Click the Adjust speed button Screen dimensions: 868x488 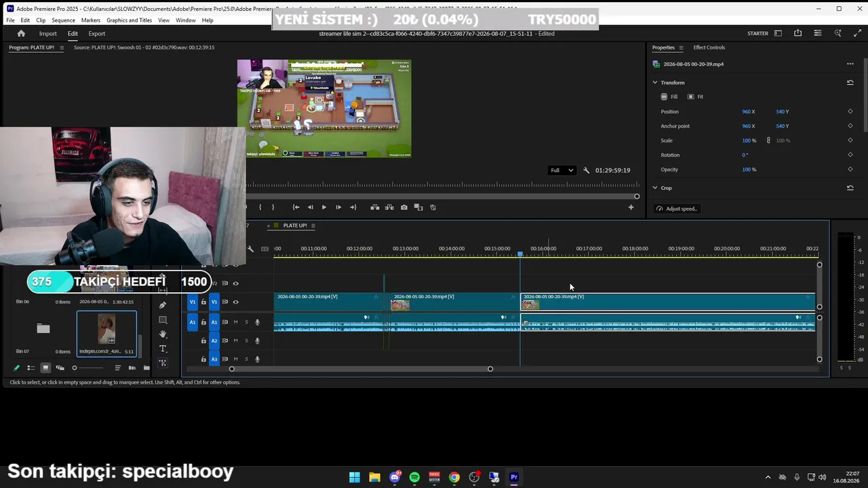pyautogui.click(x=677, y=209)
